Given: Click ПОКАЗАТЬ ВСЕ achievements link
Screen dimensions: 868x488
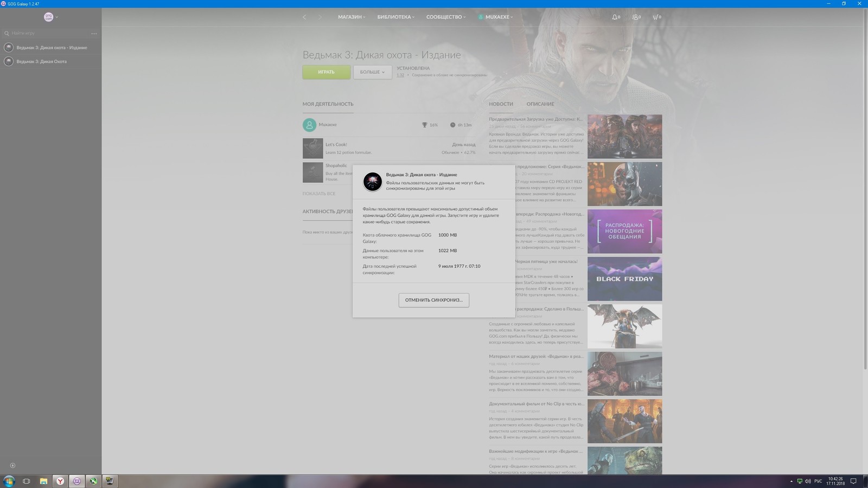Looking at the screenshot, I should 319,194.
